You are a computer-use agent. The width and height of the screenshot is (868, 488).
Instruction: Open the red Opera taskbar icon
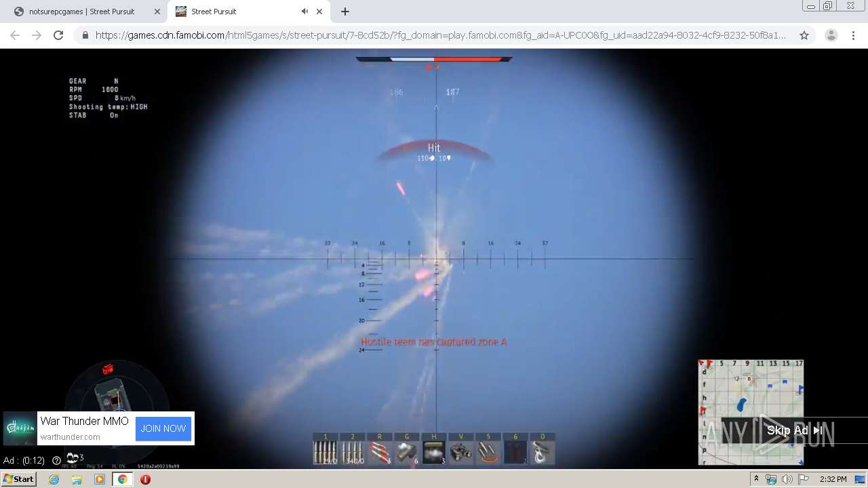click(145, 479)
